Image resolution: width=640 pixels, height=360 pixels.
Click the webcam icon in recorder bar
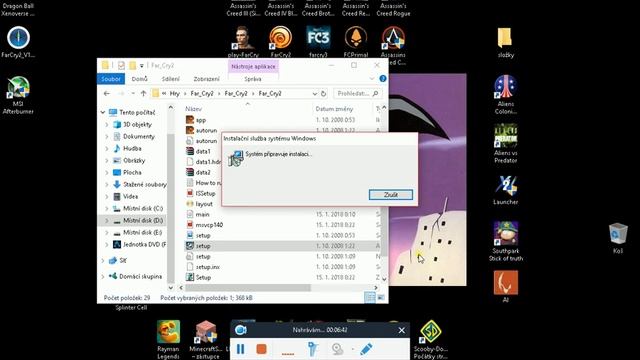(x=337, y=349)
